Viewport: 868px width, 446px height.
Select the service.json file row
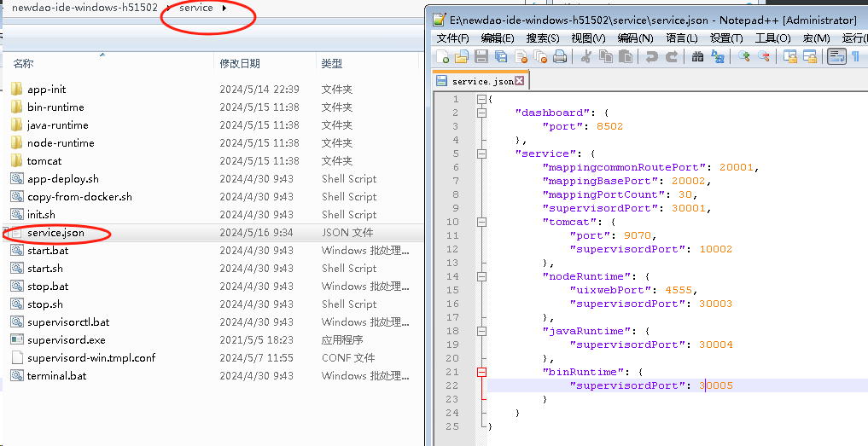coord(213,233)
